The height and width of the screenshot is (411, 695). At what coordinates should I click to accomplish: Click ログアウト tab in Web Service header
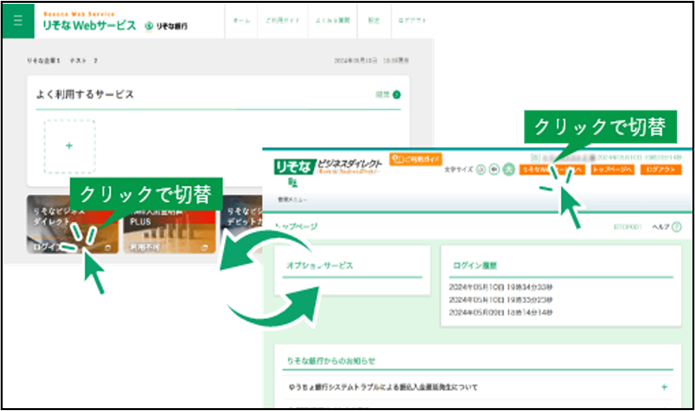point(412,20)
